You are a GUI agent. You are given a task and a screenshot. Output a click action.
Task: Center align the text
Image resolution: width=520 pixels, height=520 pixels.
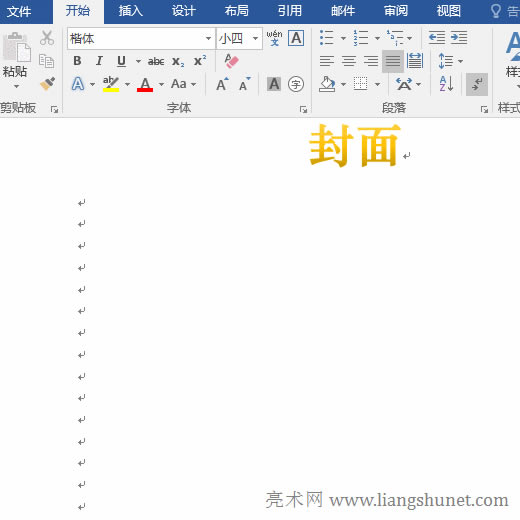349,61
